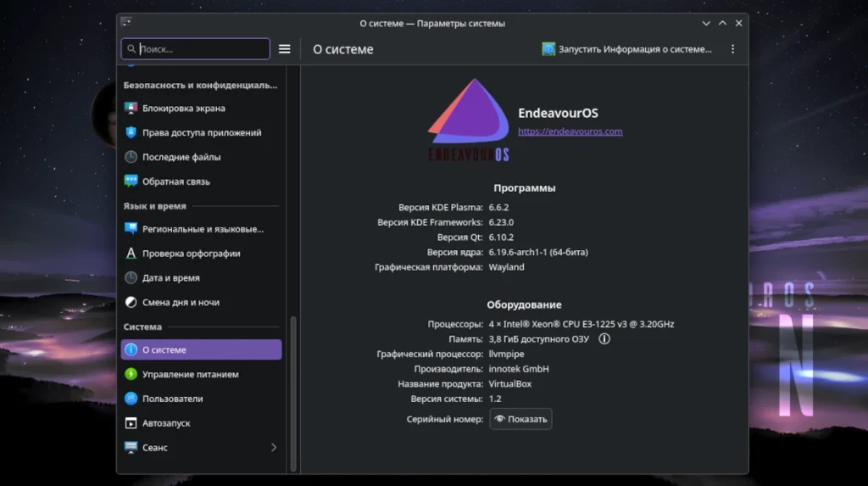868x486 pixels.
Task: Select the Автозапуск entry
Action: (x=201, y=423)
